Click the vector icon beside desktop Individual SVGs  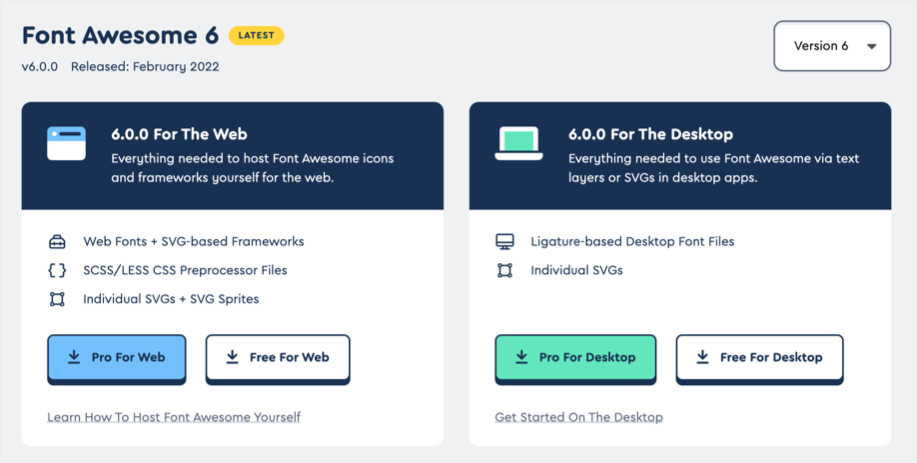pyautogui.click(x=504, y=270)
